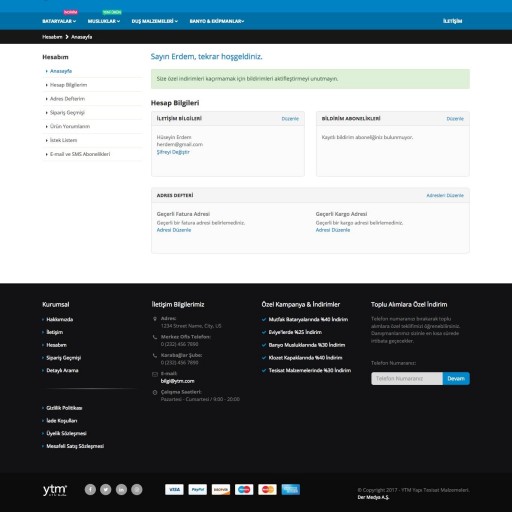Expand the DUŞ MALZEMELERİ menu
This screenshot has width=512, height=512.
click(155, 21)
